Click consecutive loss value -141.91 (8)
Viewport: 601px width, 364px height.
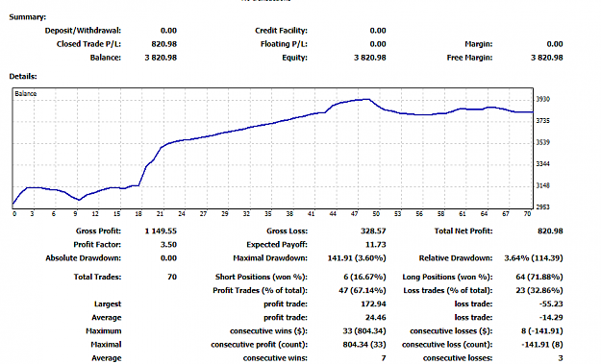[542, 345]
